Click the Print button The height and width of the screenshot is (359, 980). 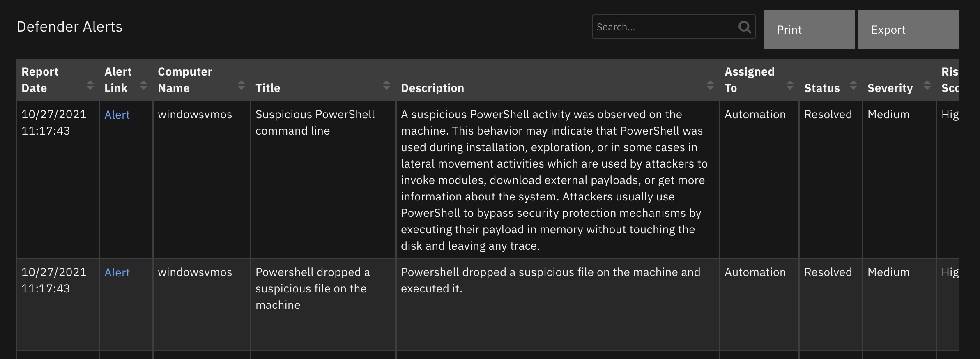(809, 30)
